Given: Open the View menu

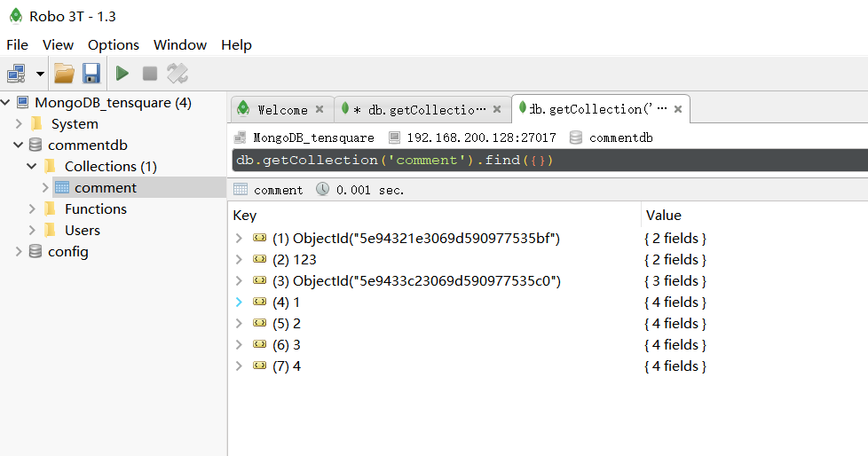Looking at the screenshot, I should (58, 45).
